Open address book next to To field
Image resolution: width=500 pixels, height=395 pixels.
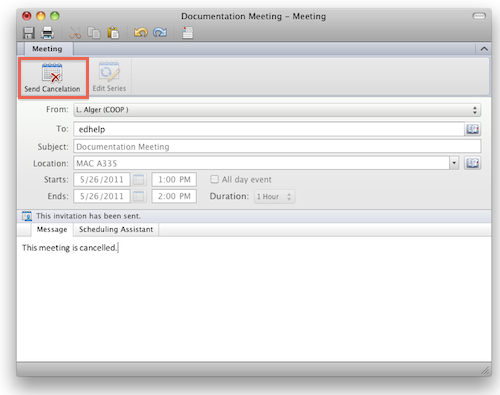click(x=472, y=129)
